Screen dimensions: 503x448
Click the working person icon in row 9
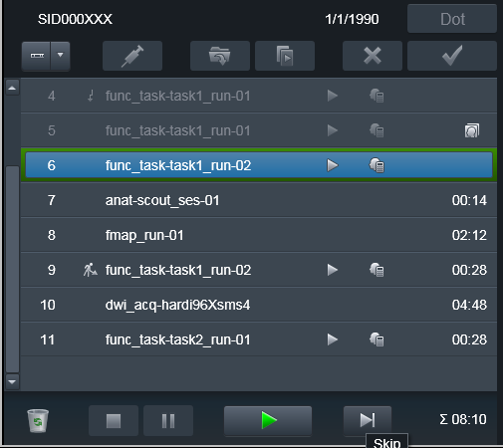click(90, 270)
